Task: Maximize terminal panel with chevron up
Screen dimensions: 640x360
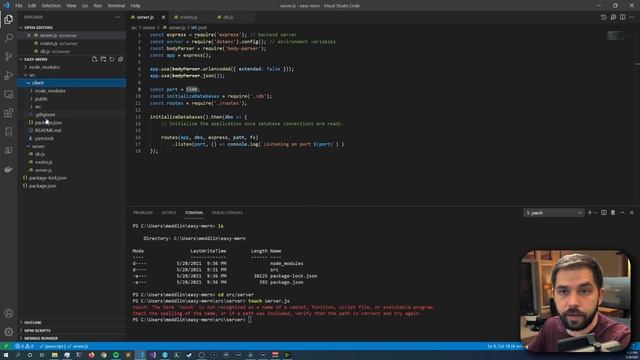Action: pyautogui.click(x=622, y=213)
